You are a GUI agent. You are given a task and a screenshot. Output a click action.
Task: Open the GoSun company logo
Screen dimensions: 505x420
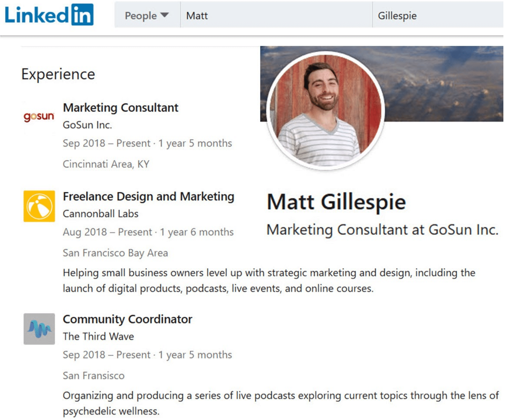pyautogui.click(x=39, y=116)
